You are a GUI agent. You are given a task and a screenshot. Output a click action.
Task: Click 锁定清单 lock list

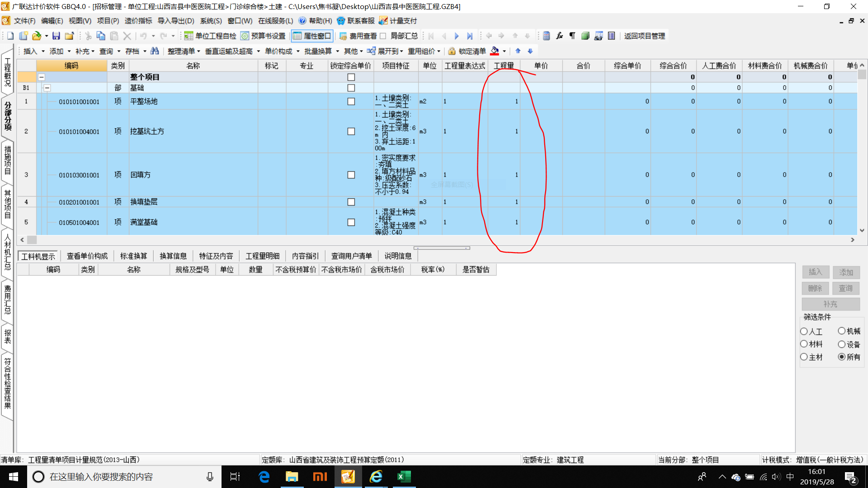pyautogui.click(x=467, y=51)
